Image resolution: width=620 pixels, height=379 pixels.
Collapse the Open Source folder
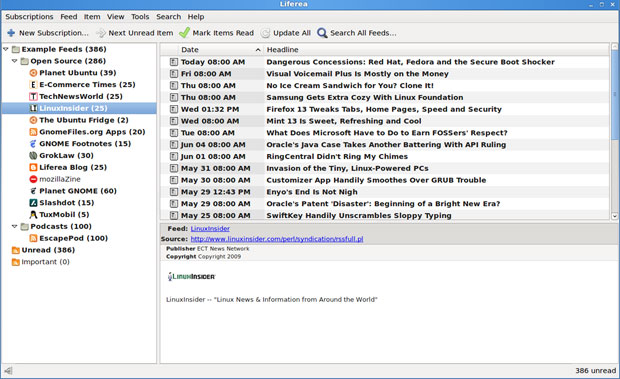[15, 61]
